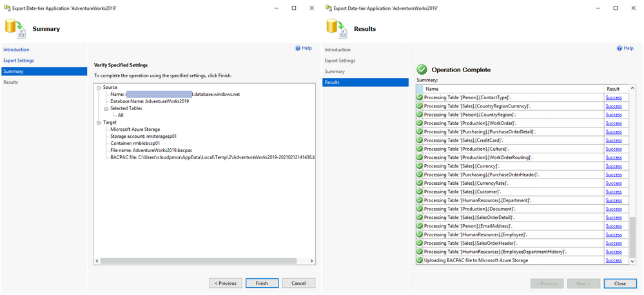The width and height of the screenshot is (644, 295).
Task: Open Success link for [HumanResources].[EmployeeDepartmentHistory]
Action: tap(614, 251)
